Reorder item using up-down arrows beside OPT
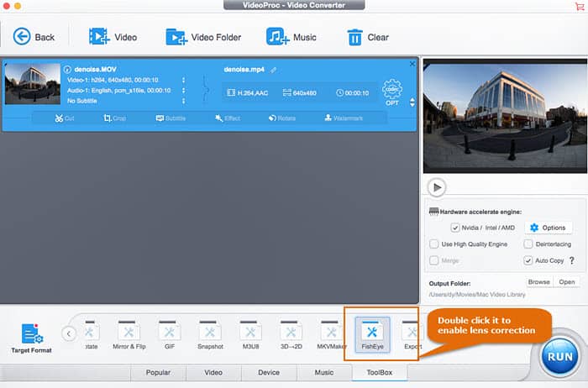The image size is (588, 388). point(412,102)
